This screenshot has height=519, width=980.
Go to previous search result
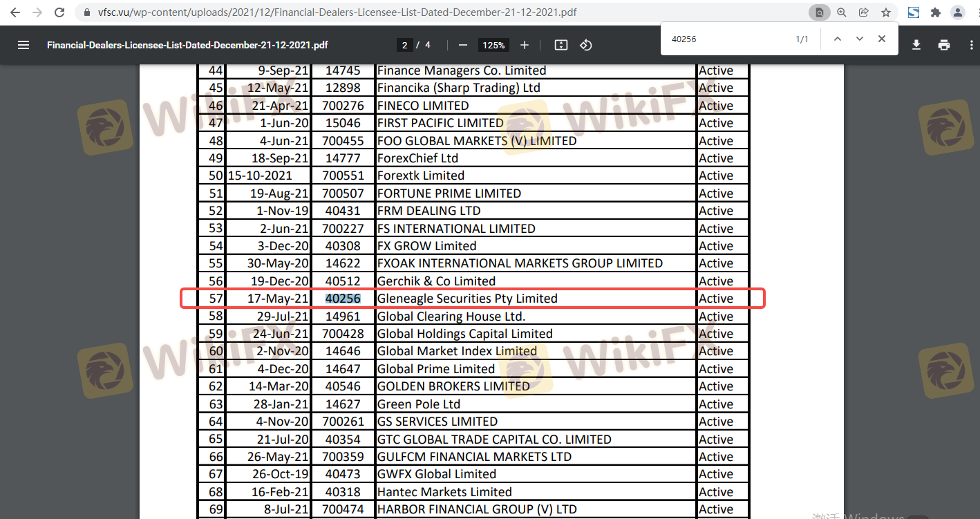[838, 39]
